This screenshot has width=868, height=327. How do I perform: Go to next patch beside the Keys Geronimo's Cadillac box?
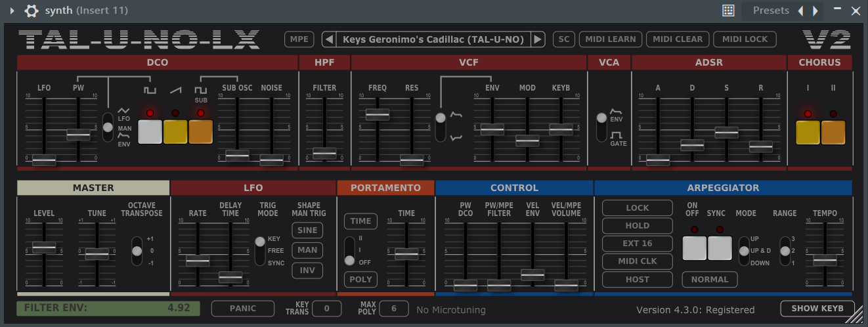[x=538, y=39]
